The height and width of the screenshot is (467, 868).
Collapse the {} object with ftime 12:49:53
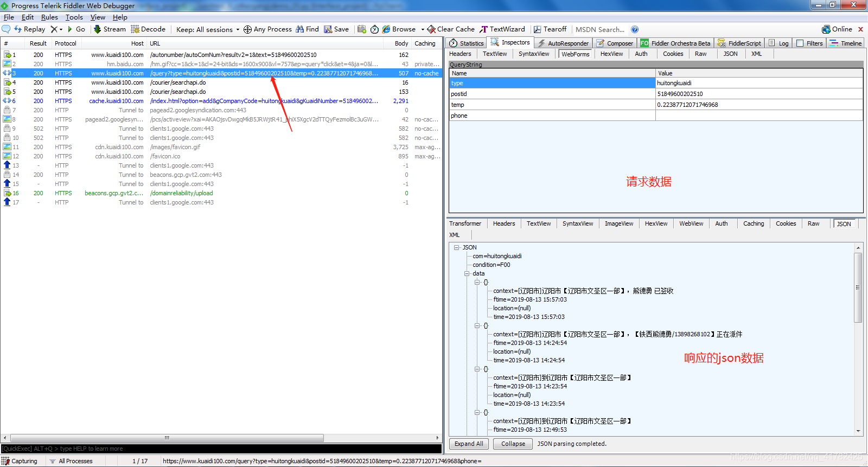tap(477, 412)
